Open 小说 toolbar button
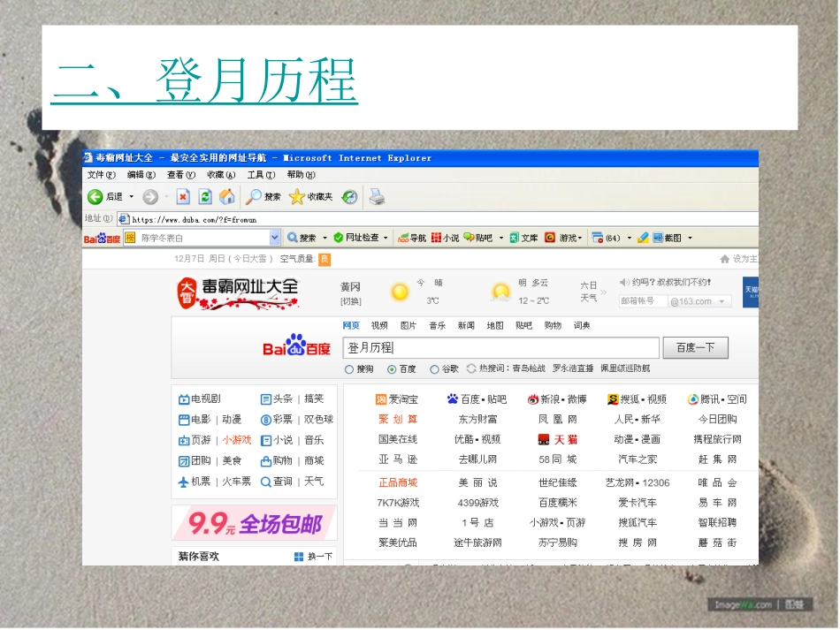 click(445, 238)
